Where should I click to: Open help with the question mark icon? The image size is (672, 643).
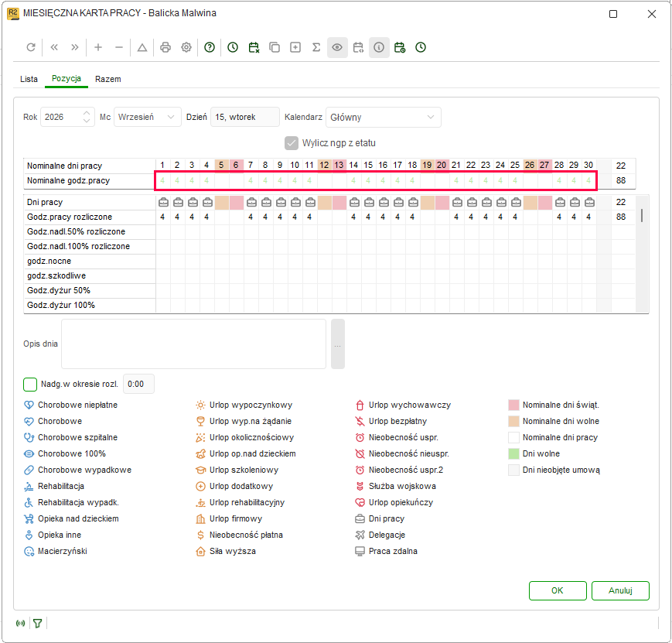(210, 47)
